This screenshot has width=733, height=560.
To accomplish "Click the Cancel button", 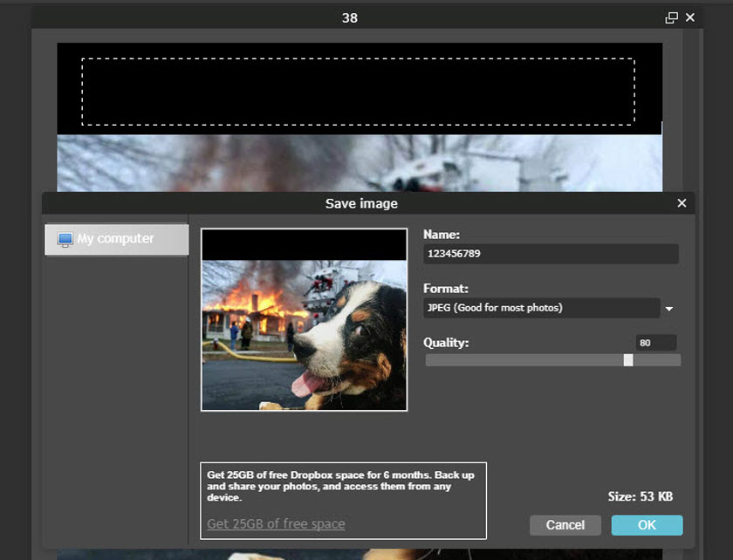I will 565,525.
